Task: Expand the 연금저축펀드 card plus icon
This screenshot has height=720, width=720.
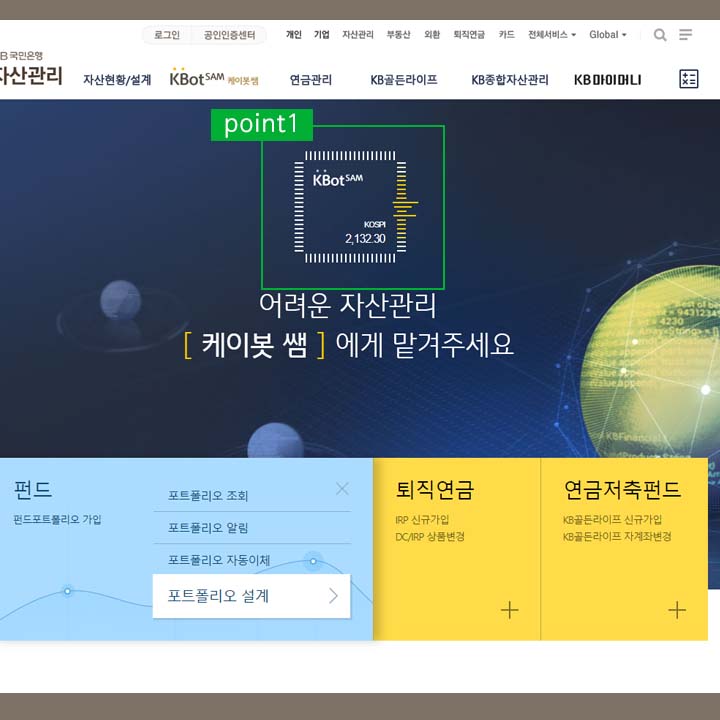Action: (677, 610)
